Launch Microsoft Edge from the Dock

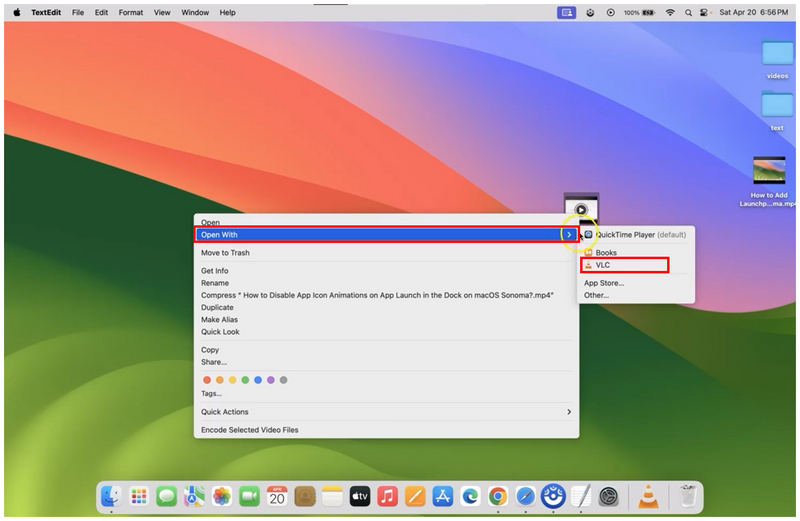pos(470,496)
